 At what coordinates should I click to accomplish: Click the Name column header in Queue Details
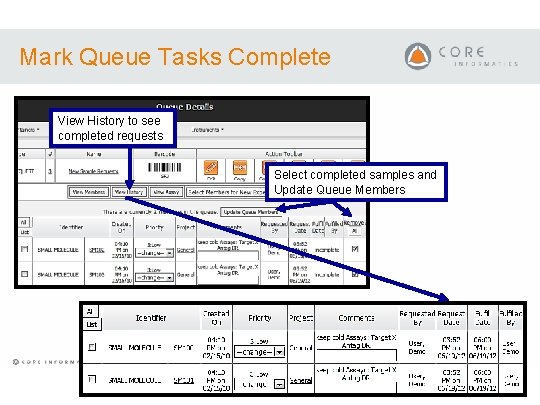(94, 154)
